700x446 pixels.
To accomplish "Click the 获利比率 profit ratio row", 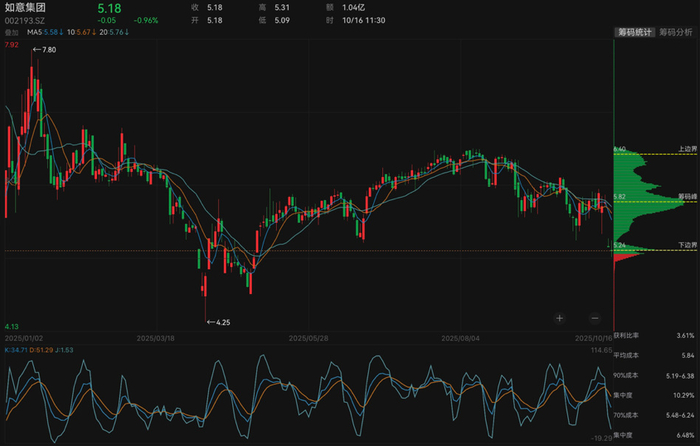I will coord(655,336).
